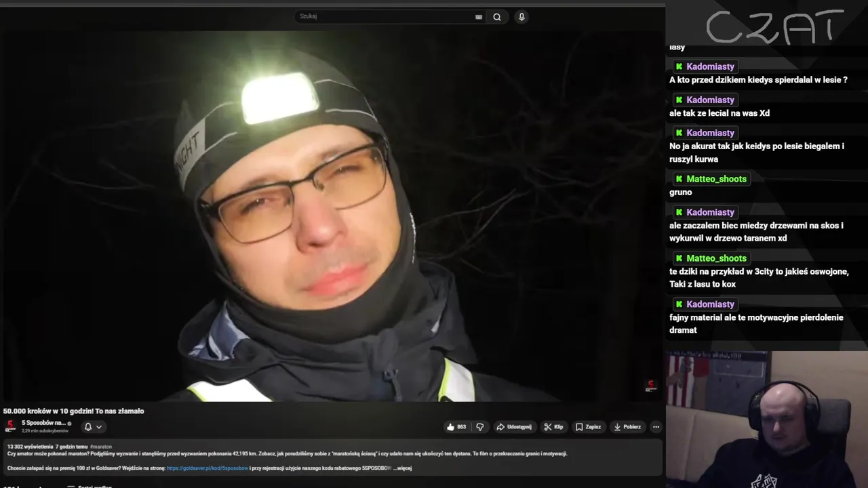The image size is (868, 488).
Task: Click the CZAT chat header
Action: tap(774, 27)
